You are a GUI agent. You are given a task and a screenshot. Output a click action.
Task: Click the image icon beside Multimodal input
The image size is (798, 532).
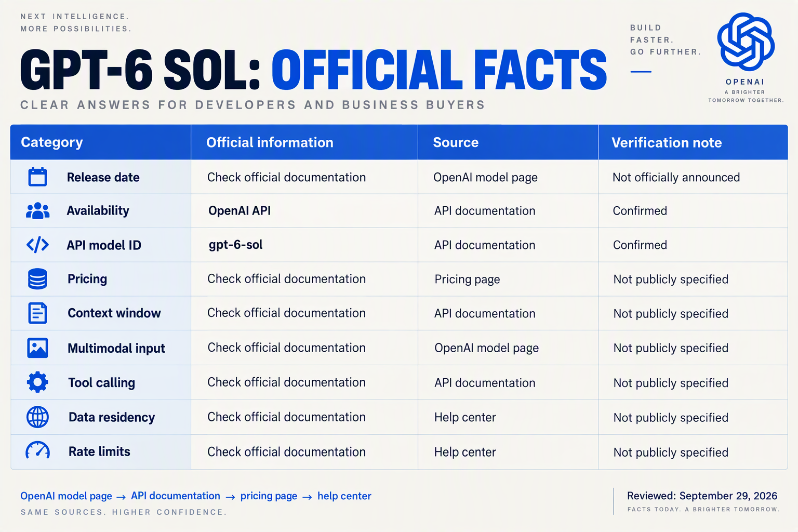pyautogui.click(x=37, y=348)
